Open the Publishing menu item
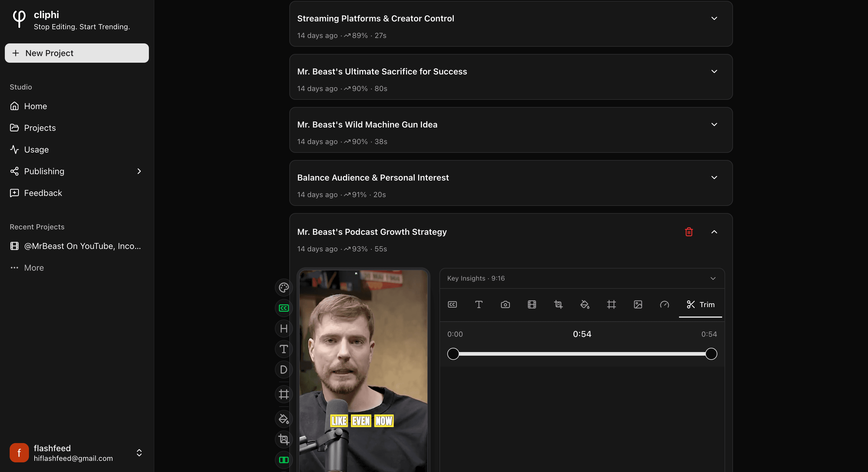This screenshot has width=868, height=472. coord(77,171)
